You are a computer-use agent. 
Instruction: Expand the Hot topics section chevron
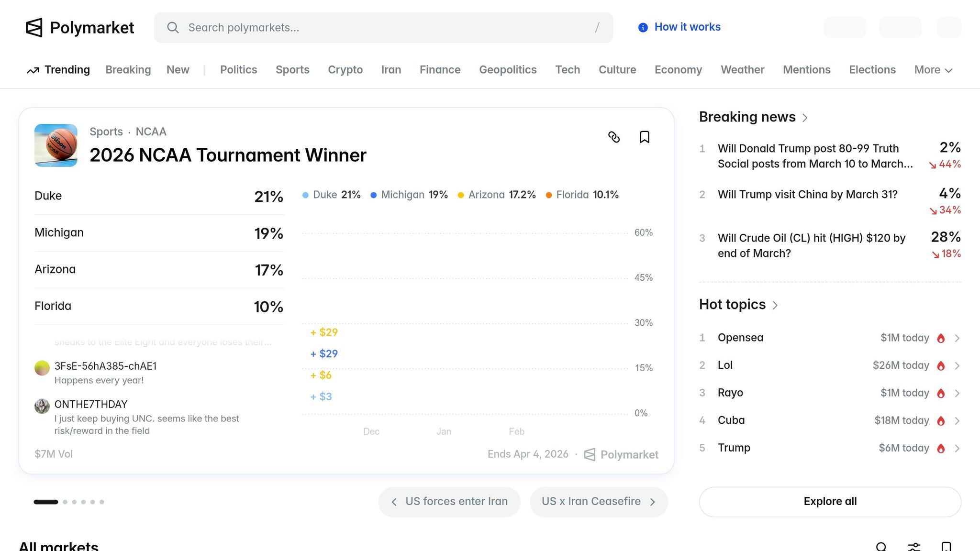(775, 305)
